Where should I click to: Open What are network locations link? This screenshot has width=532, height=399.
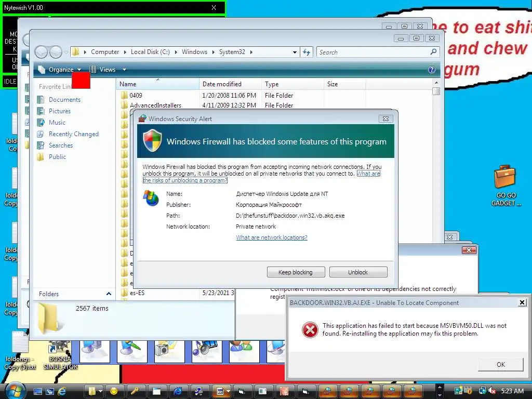coord(272,237)
